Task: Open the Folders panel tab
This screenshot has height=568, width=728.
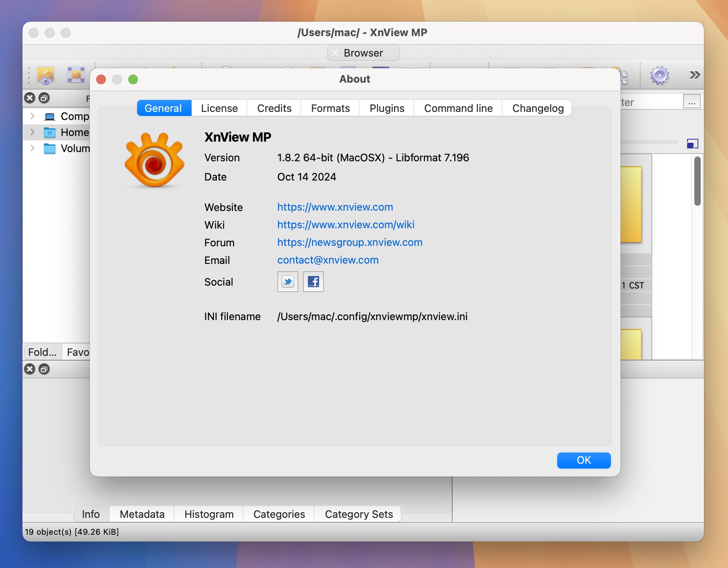Action: pos(42,352)
